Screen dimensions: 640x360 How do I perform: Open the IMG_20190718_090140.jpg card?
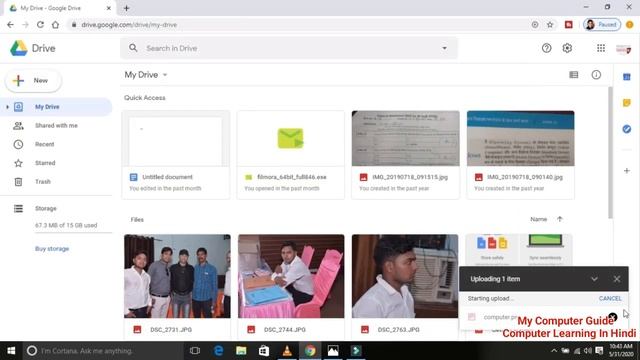click(x=520, y=155)
